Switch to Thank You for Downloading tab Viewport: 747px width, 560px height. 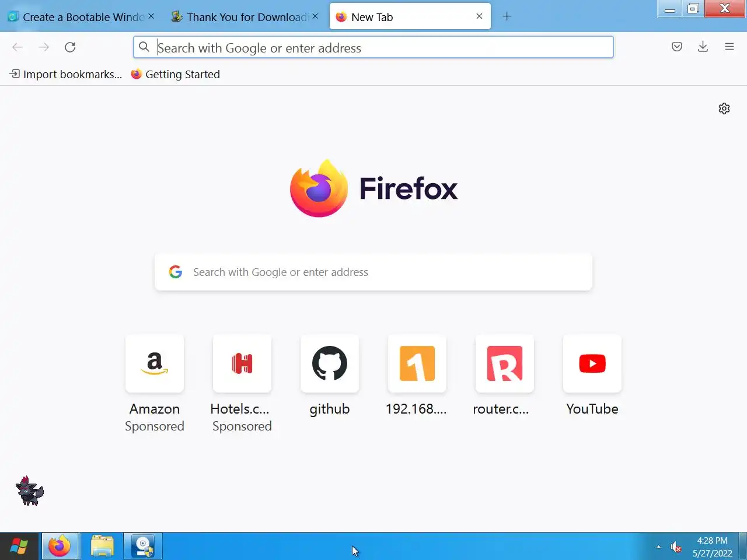click(x=246, y=17)
